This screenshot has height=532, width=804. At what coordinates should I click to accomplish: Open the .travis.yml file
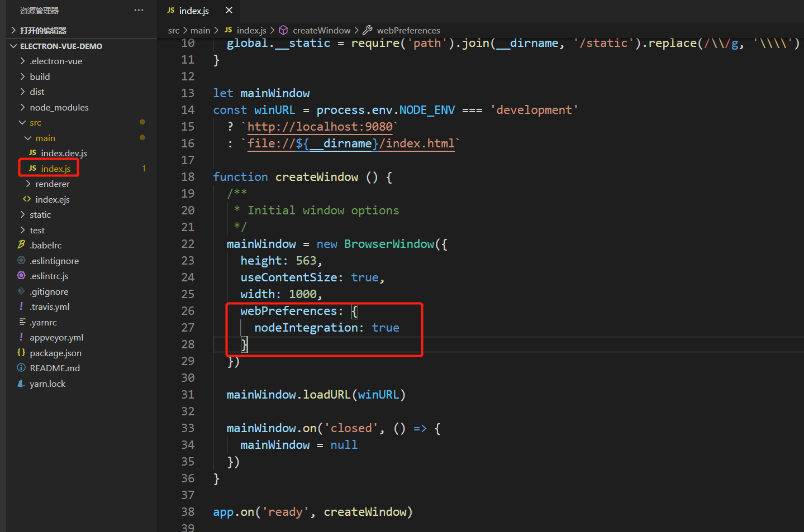tap(50, 306)
